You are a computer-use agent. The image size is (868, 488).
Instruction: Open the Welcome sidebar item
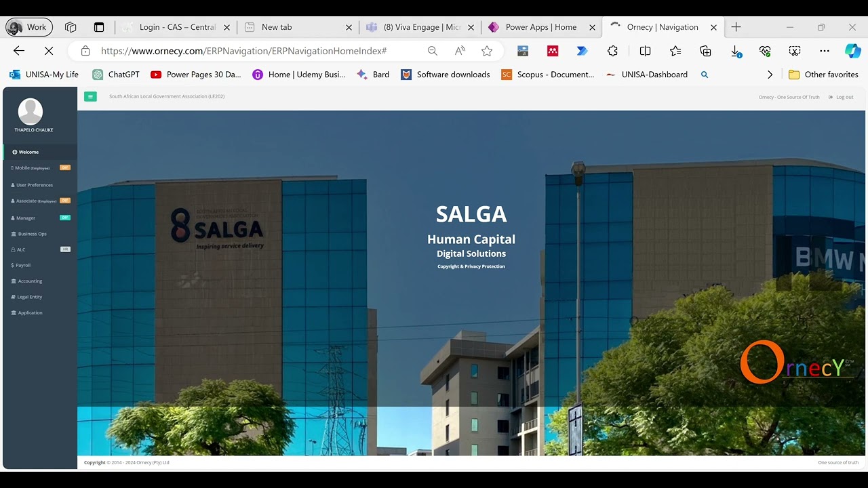pyautogui.click(x=40, y=152)
